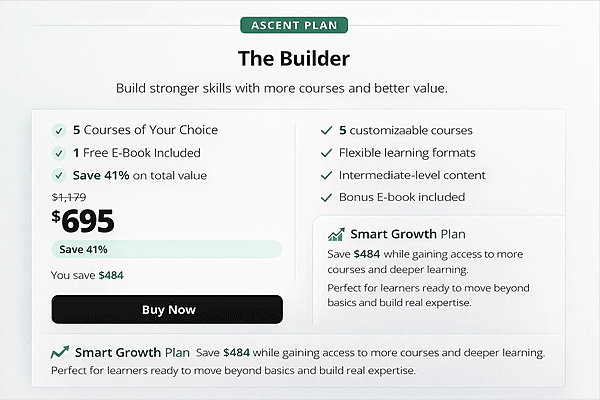Image resolution: width=600 pixels, height=400 pixels.
Task: Click the Intermediate-level content checkmark icon
Action: (x=326, y=175)
